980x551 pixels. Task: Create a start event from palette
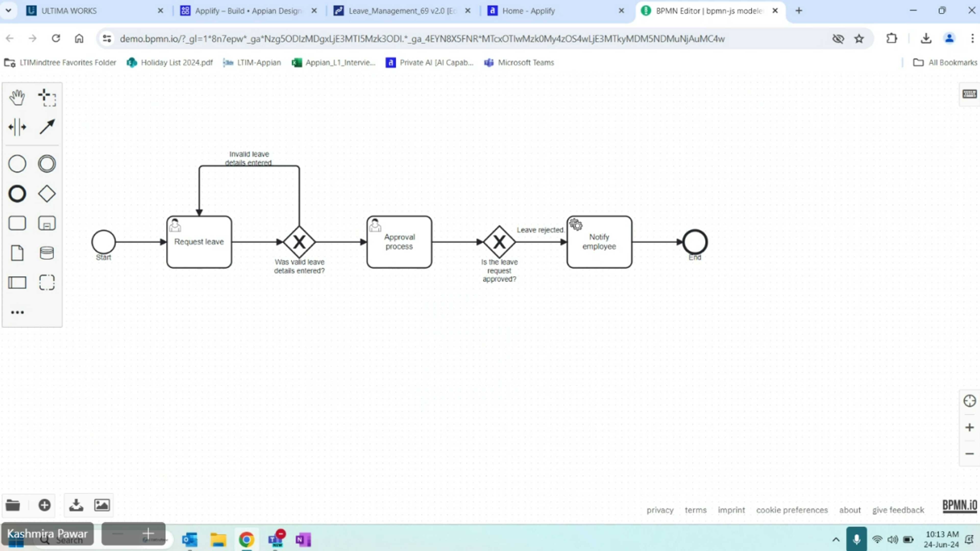[x=17, y=164]
